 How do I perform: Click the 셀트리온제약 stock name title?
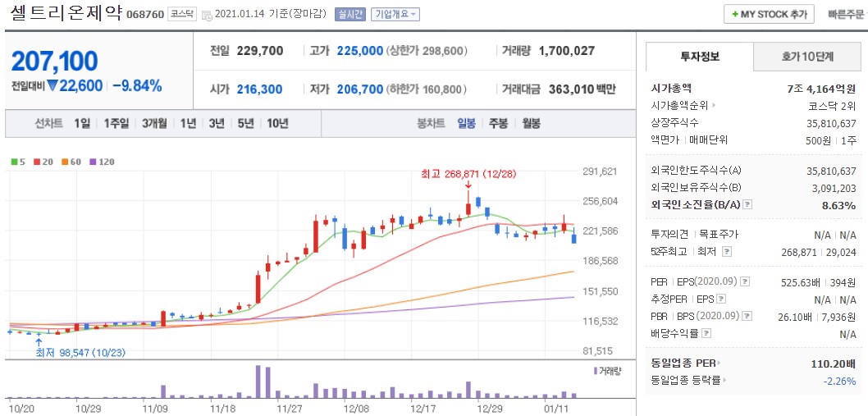pyautogui.click(x=66, y=13)
